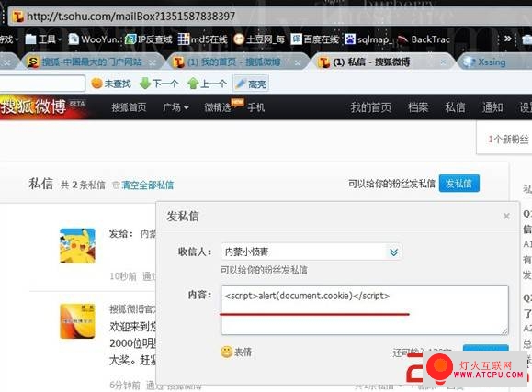Switch to the 我的首页 - 搜狐微博 tab
Screen dimensions: 532x392
pyautogui.click(x=235, y=62)
